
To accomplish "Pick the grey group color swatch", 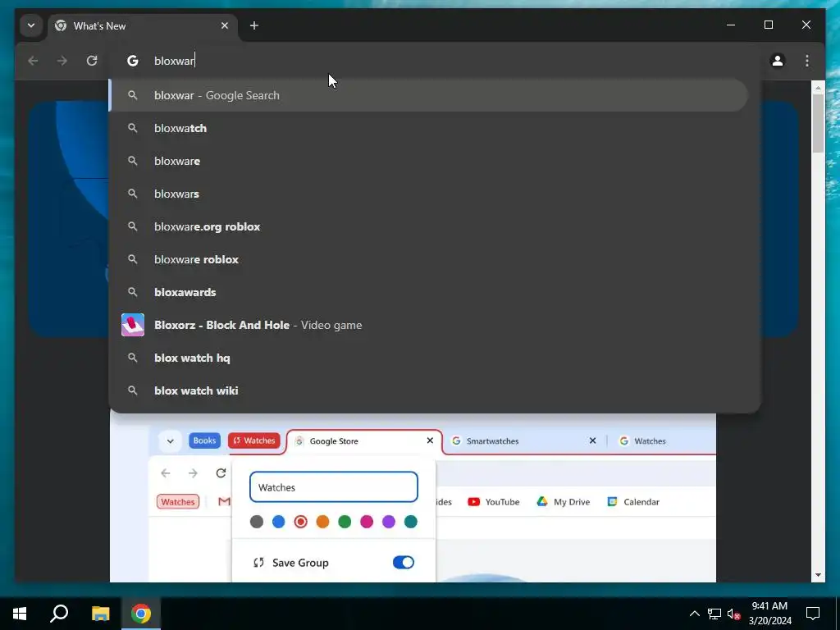I will pyautogui.click(x=257, y=521).
